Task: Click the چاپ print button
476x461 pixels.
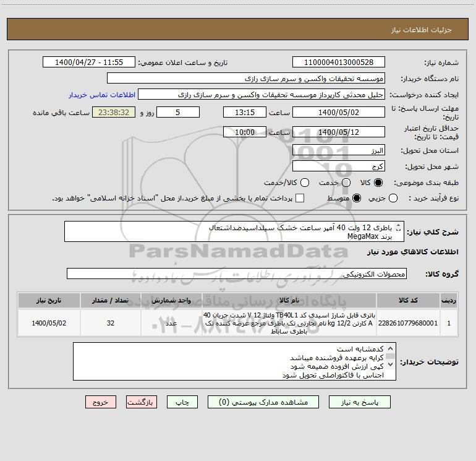Action: click(x=182, y=402)
